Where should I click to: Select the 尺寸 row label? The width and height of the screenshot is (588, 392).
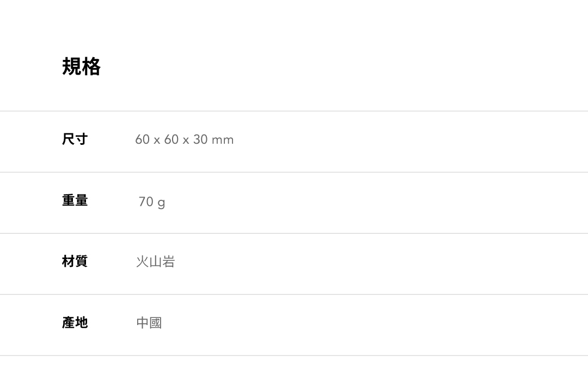(x=75, y=139)
